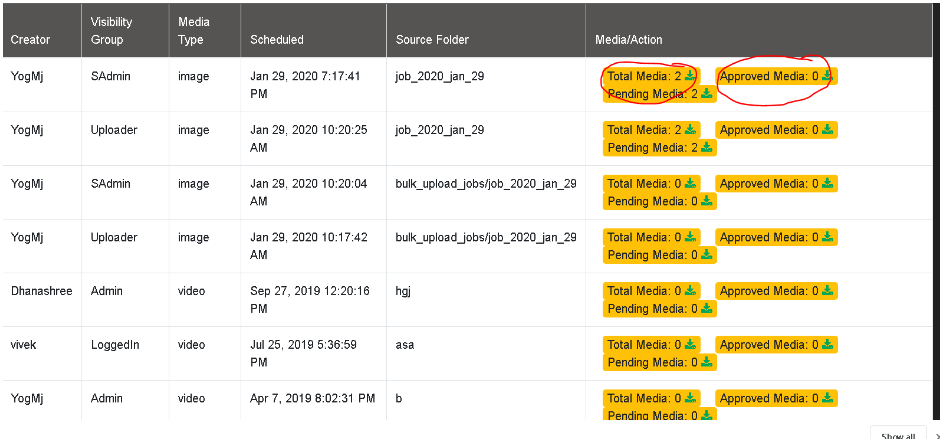Download Pending Media for Dhanashree's hgj job
Image resolution: width=944 pixels, height=447 pixels.
(x=707, y=308)
